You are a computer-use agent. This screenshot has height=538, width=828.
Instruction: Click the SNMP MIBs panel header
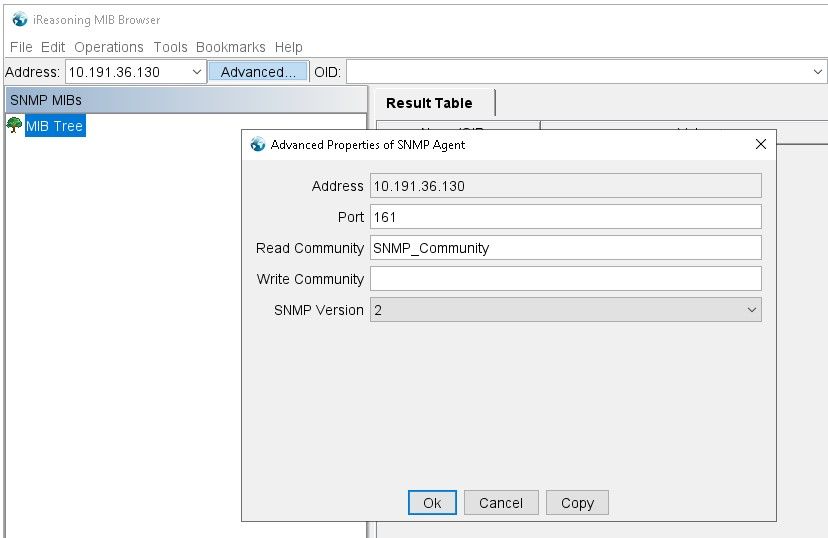[x=186, y=100]
